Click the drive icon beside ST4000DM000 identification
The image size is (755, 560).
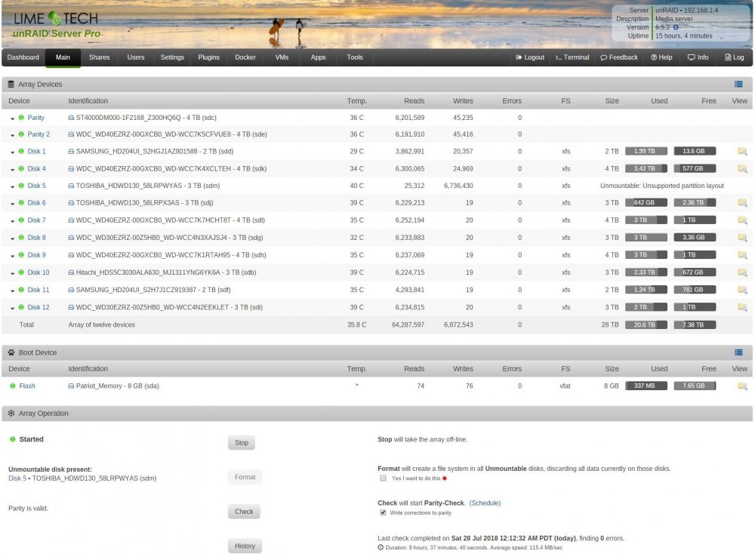point(71,118)
